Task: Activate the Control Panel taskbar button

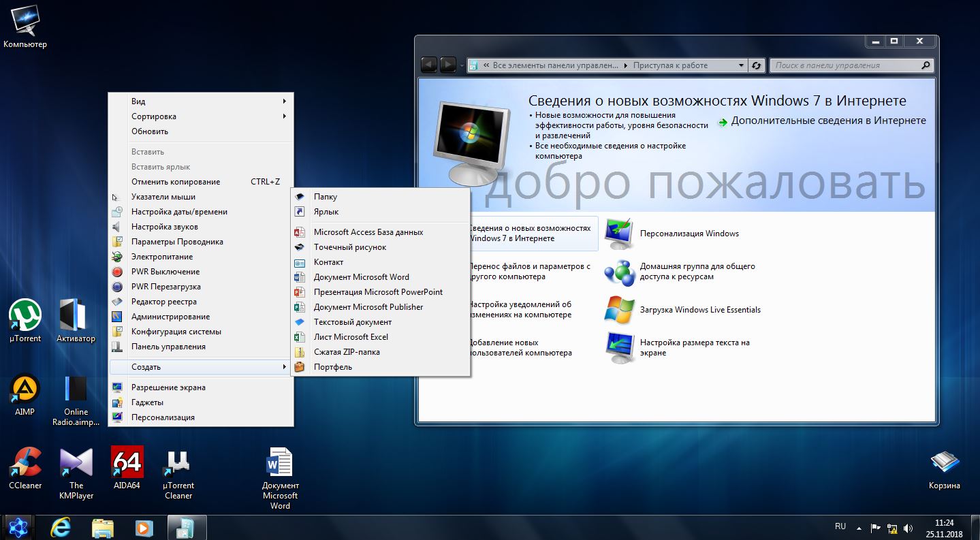Action: (187, 528)
